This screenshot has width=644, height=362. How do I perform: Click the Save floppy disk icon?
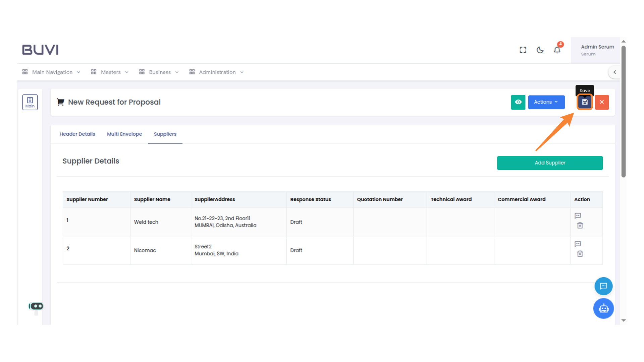pyautogui.click(x=585, y=102)
